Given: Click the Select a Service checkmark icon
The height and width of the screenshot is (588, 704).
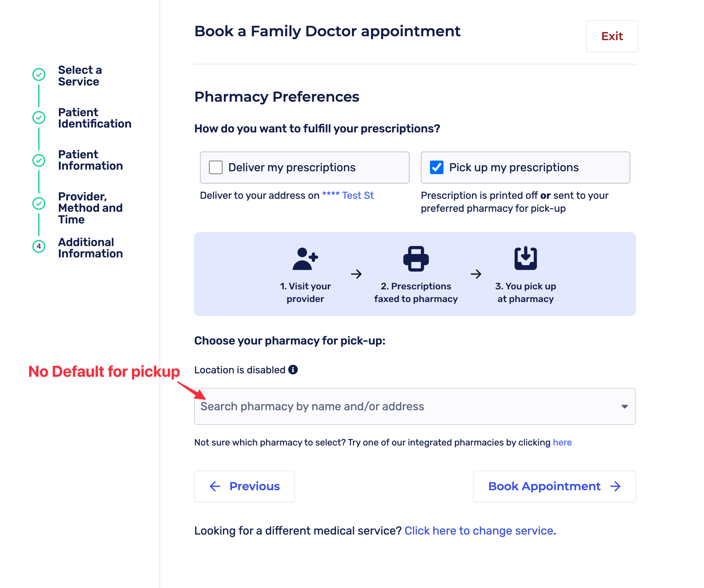Looking at the screenshot, I should click(39, 75).
